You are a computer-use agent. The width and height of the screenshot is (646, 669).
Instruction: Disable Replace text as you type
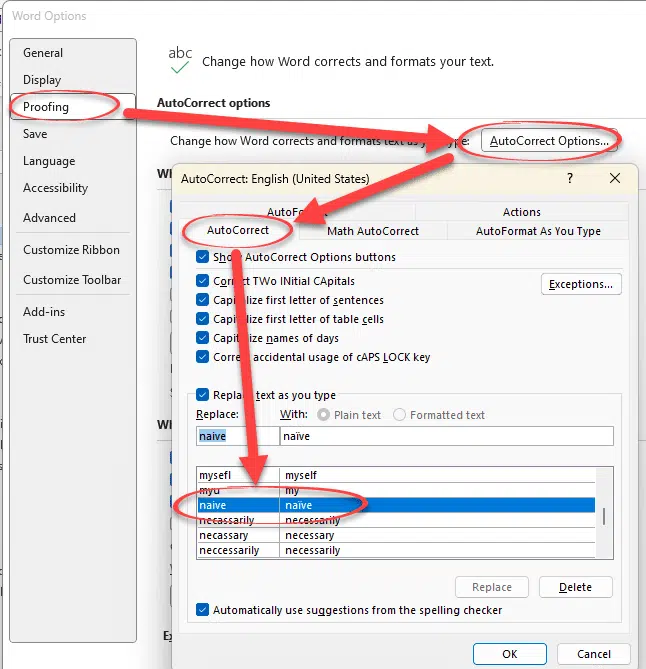[203, 395]
